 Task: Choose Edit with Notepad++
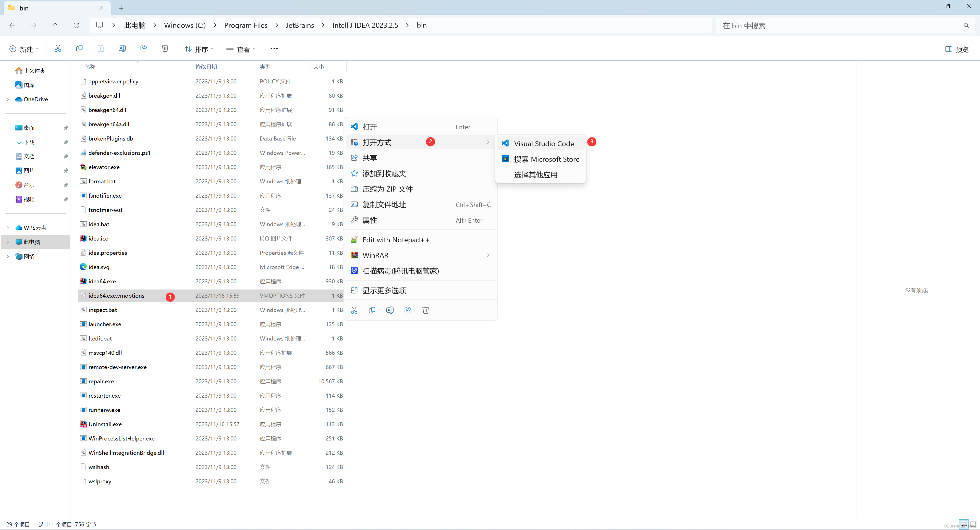coord(420,239)
